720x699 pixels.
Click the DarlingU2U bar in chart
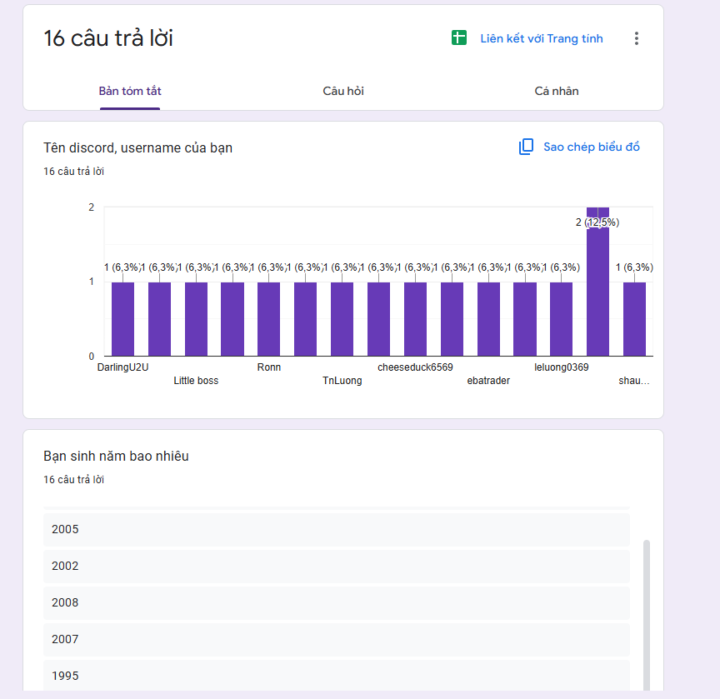coord(123,319)
